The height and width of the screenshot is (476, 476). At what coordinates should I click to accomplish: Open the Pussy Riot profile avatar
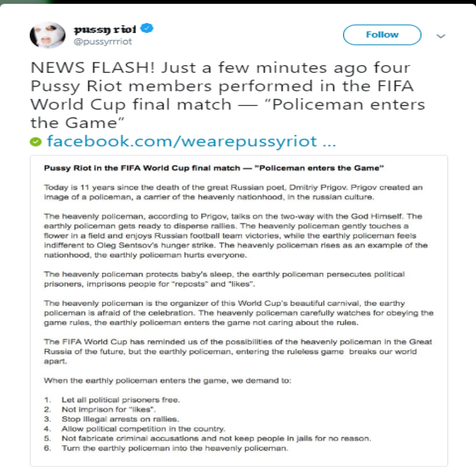47,35
